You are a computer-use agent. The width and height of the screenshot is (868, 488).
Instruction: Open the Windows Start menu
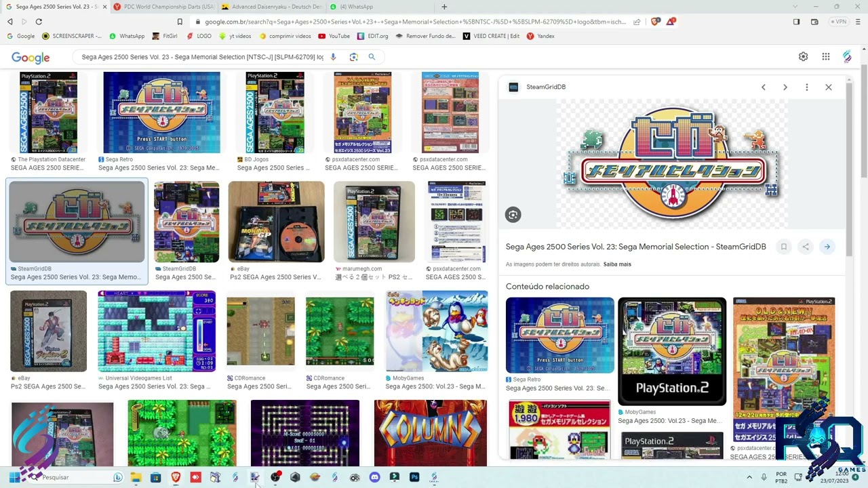[14, 477]
